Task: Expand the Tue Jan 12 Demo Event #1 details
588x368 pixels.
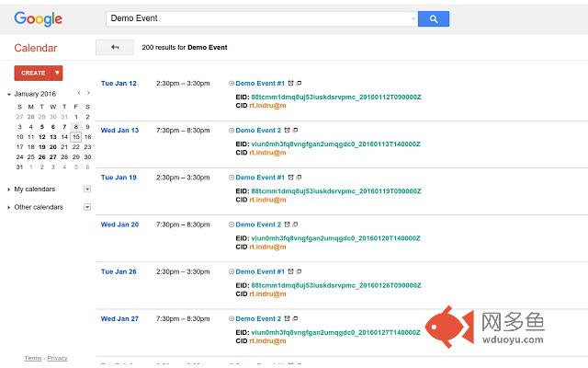Action: click(232, 84)
